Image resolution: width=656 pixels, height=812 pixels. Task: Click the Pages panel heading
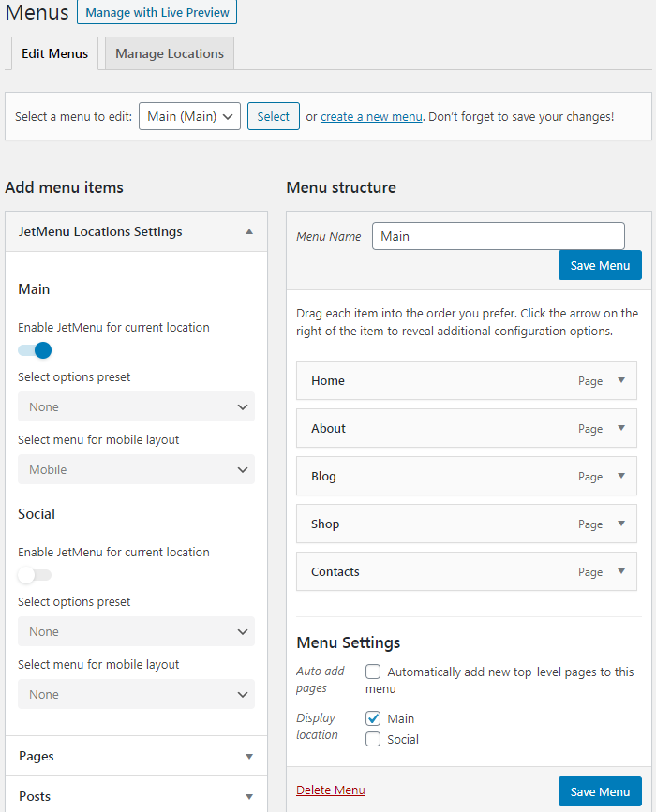(37, 756)
